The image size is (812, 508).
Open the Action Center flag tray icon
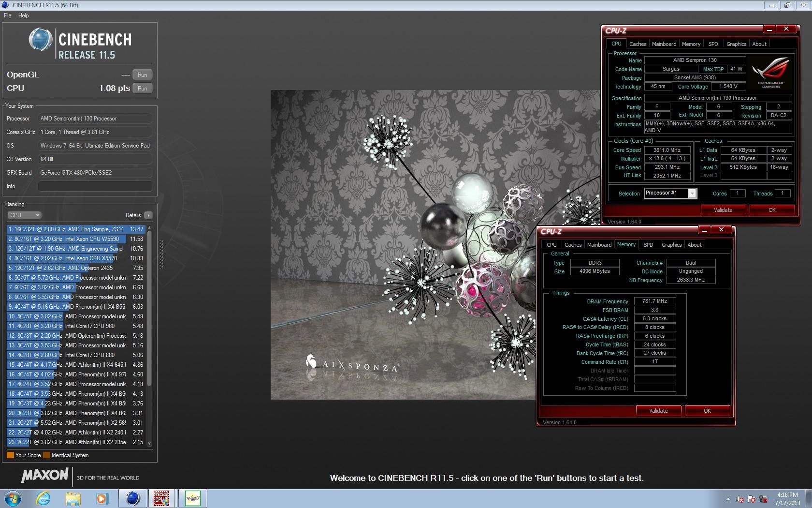coord(752,499)
